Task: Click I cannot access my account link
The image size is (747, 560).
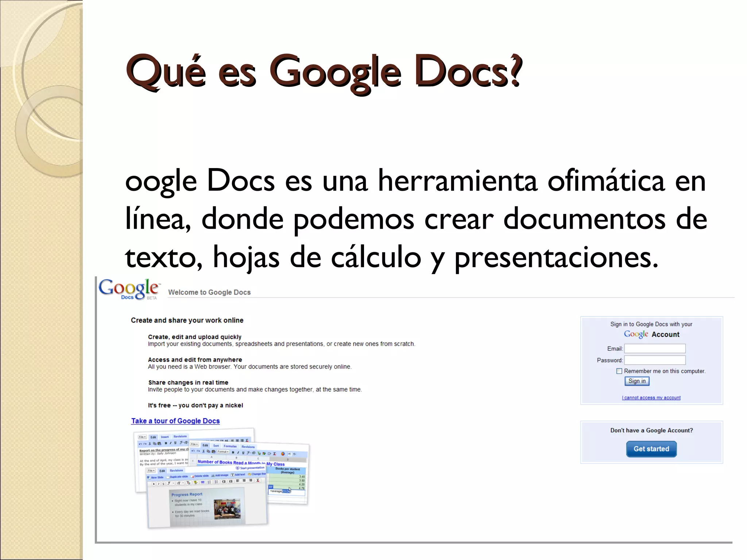Action: pyautogui.click(x=651, y=398)
